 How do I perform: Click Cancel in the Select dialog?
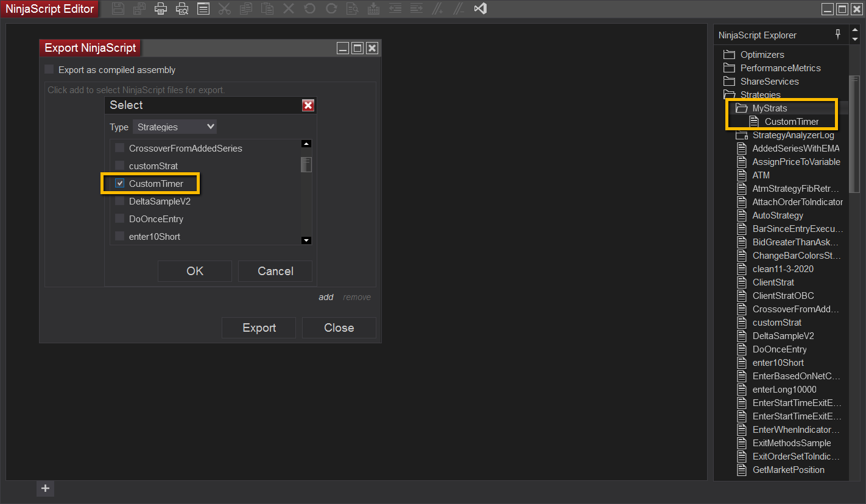point(275,271)
